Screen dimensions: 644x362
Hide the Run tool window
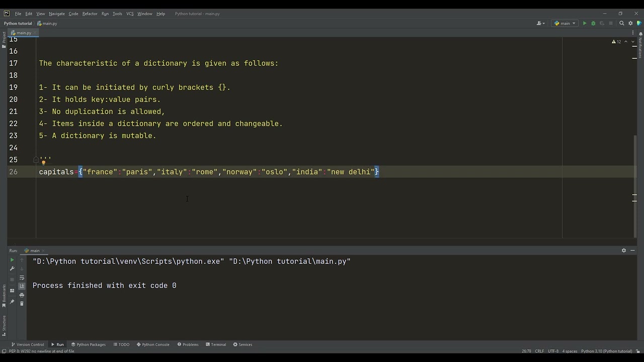tap(632, 250)
